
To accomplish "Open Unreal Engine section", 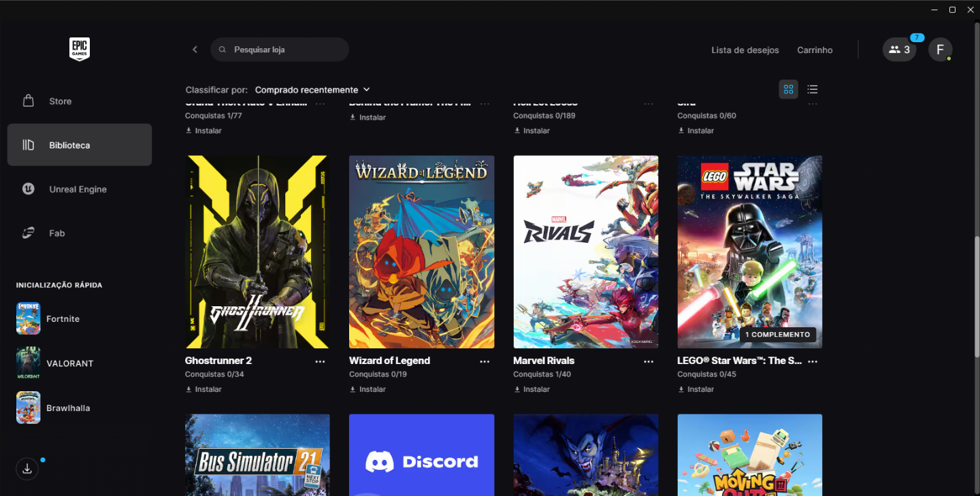I will (x=80, y=189).
